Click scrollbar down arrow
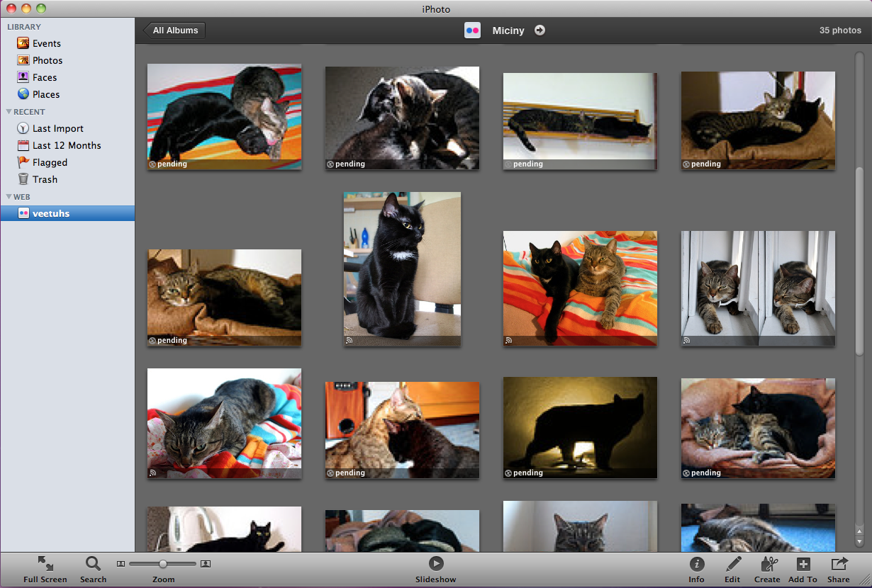 [860, 542]
